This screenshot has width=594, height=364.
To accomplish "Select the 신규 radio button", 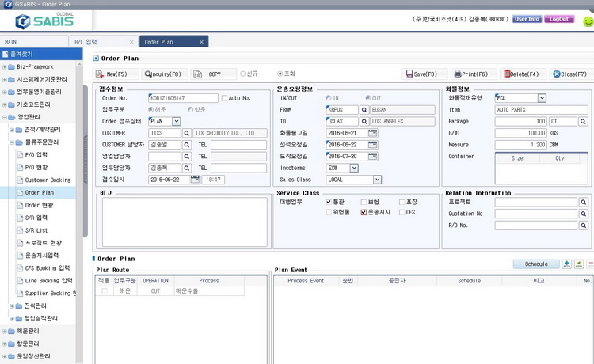I will (242, 74).
